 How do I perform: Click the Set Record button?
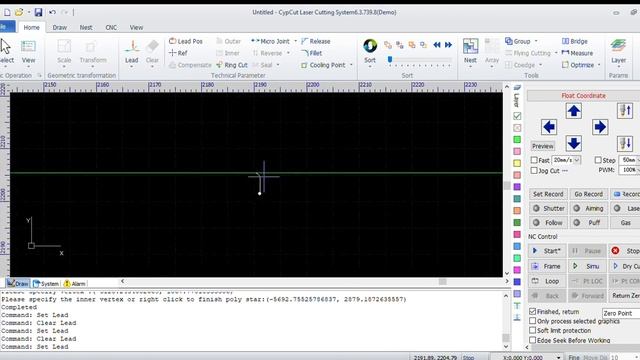tap(548, 194)
